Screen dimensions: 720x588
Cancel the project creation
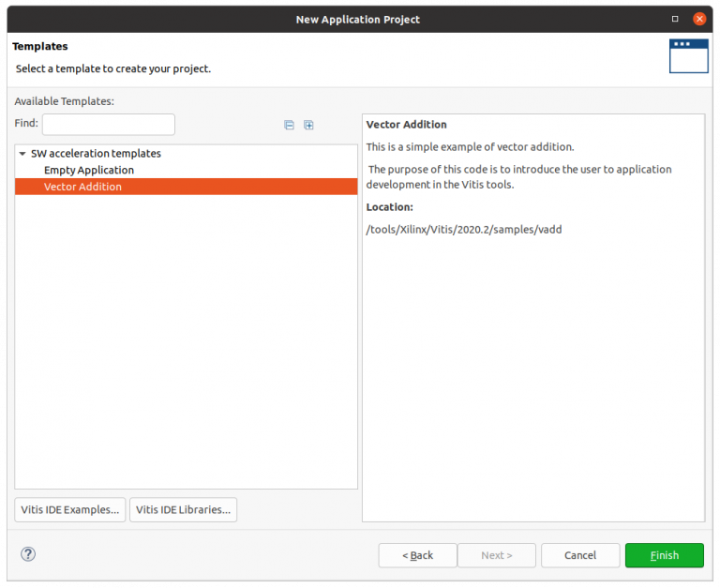point(580,555)
